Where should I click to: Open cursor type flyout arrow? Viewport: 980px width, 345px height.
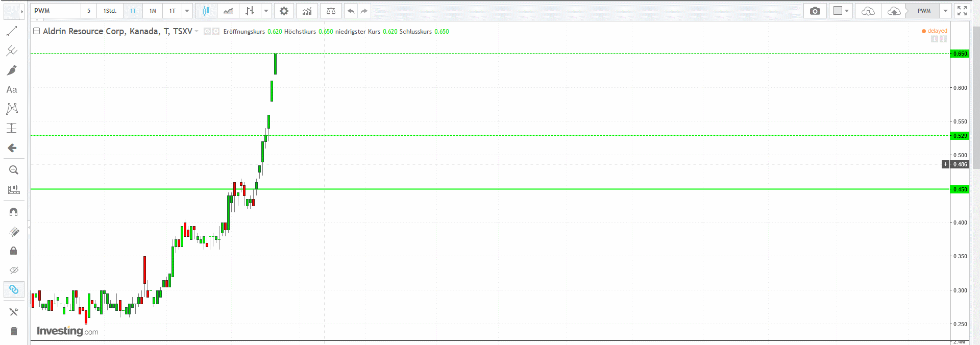[22, 11]
